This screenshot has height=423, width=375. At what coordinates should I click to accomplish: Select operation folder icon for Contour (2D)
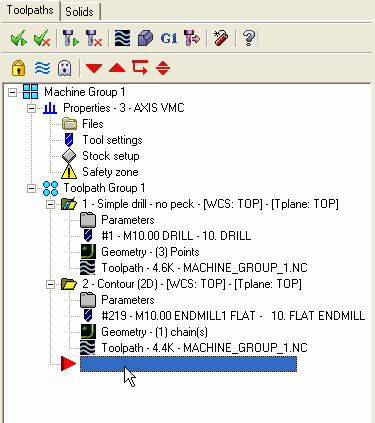(69, 284)
